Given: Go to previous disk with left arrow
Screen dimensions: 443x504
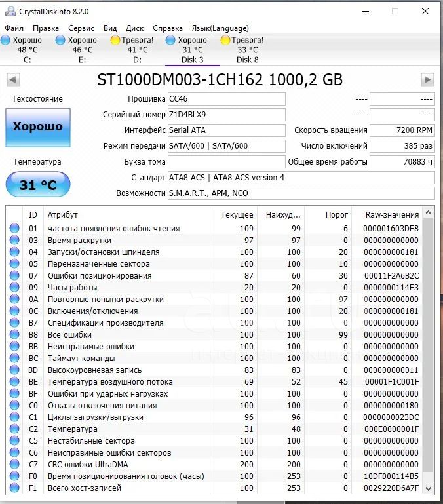Looking at the screenshot, I should (x=14, y=79).
